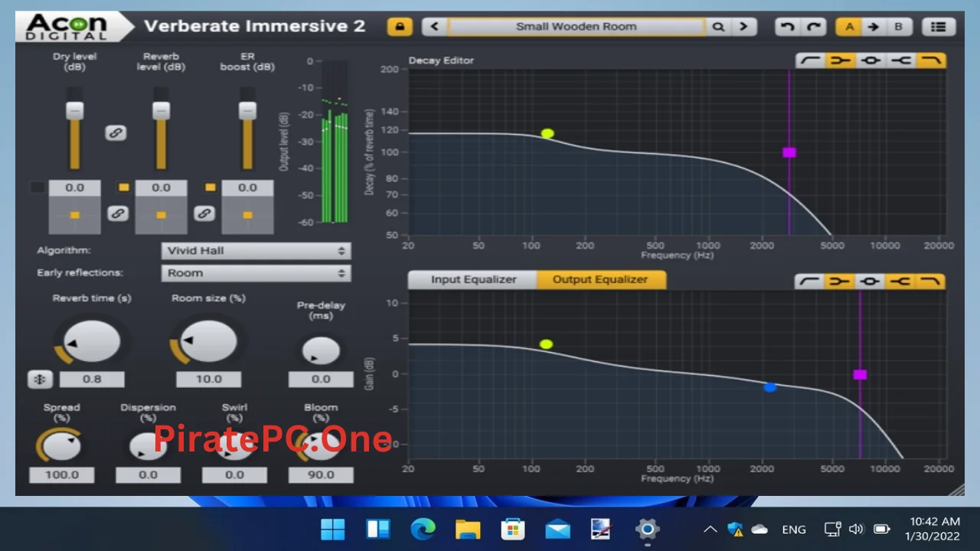Click the Reverb level surround panner pad
Viewport: 980px width, 551px height.
161,215
